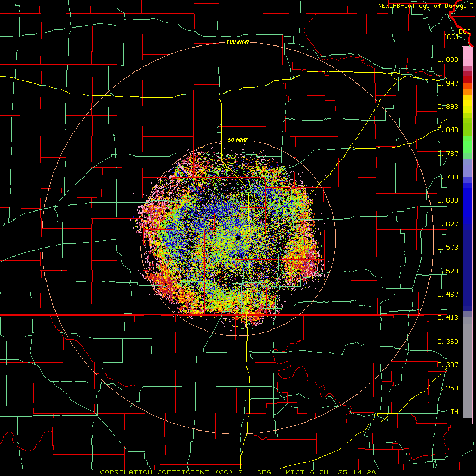Screen dimensions: 476x476
Task: Select the 0.840 scale value
Action: click(448, 130)
